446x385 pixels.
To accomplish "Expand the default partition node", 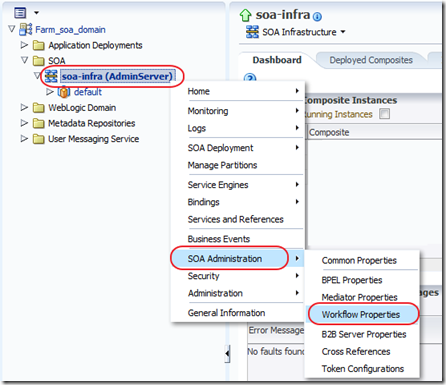I will coord(50,91).
